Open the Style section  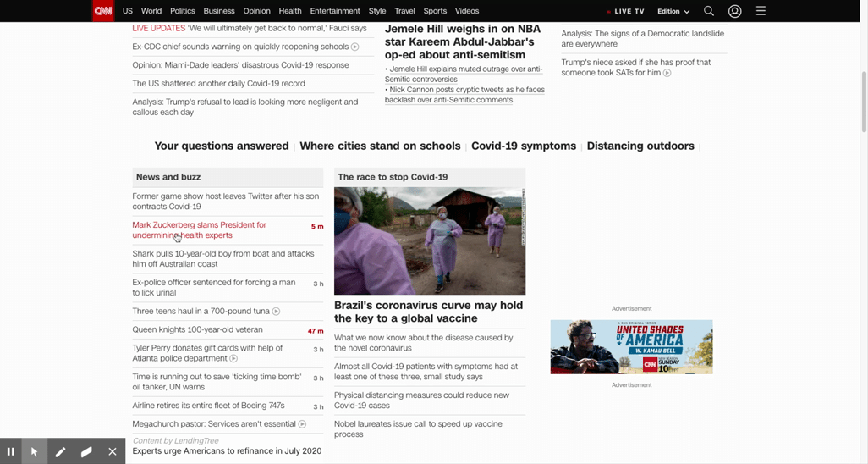pyautogui.click(x=377, y=10)
